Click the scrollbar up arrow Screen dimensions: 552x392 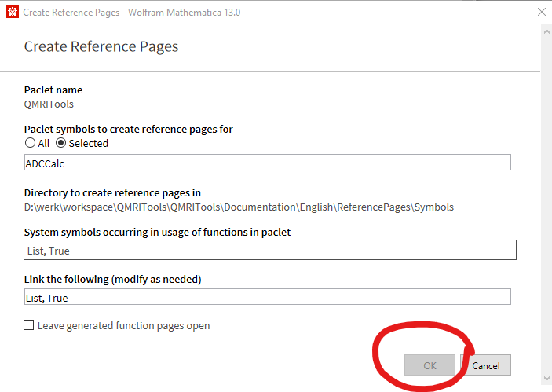(x=547, y=32)
